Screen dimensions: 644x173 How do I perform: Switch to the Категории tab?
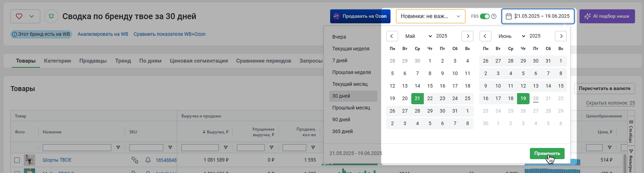tap(58, 61)
